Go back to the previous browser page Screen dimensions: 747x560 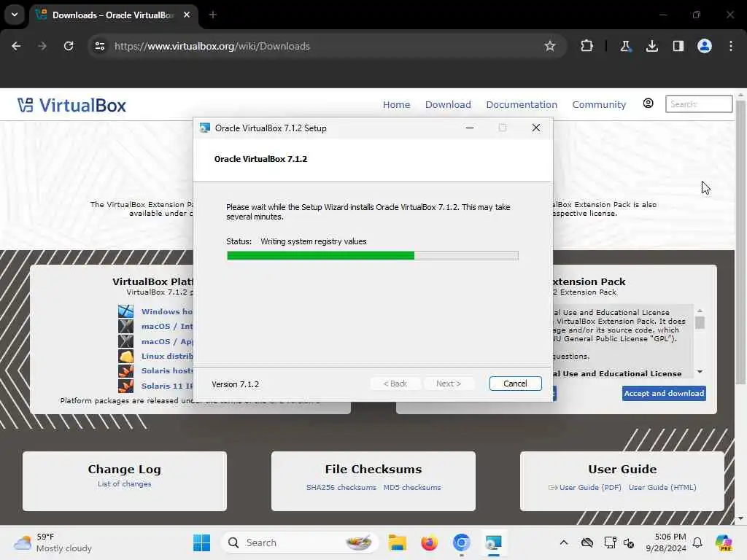(16, 46)
